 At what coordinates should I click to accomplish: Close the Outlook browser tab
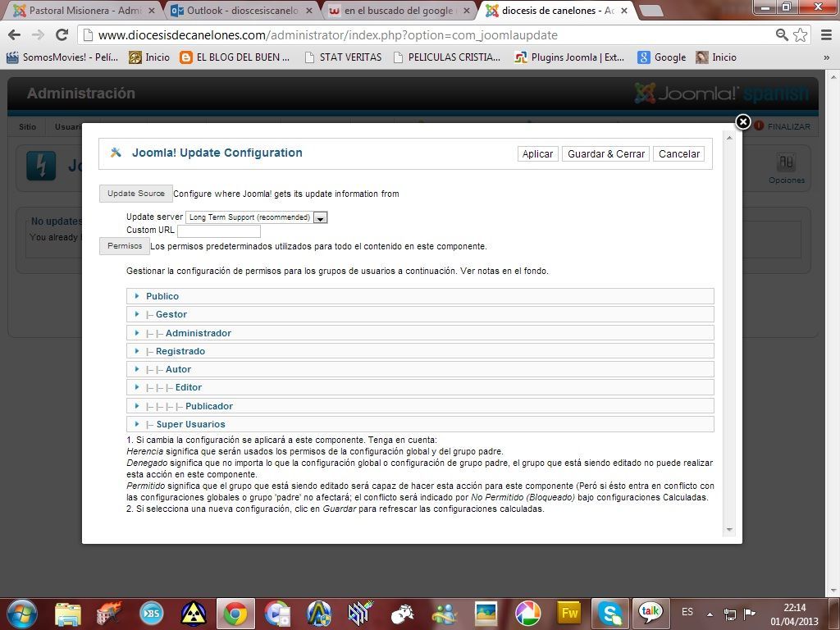(309, 11)
